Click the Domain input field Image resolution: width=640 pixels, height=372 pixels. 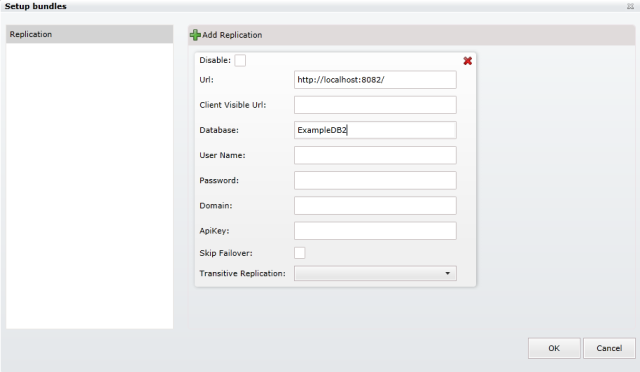click(375, 205)
